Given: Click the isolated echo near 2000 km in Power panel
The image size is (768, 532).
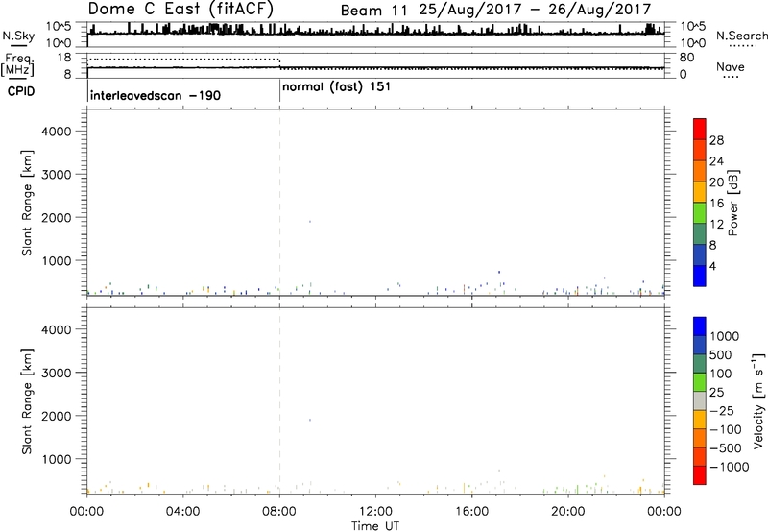Looking at the screenshot, I should pos(309,222).
